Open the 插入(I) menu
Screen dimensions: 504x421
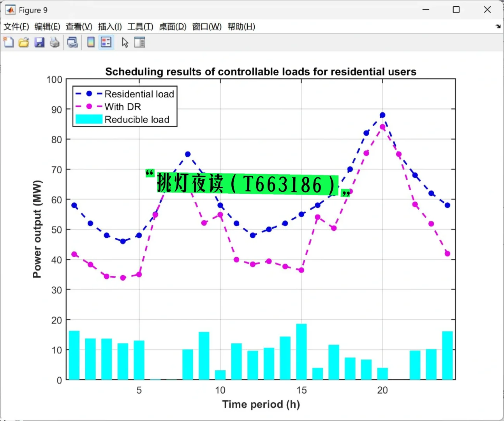(110, 27)
